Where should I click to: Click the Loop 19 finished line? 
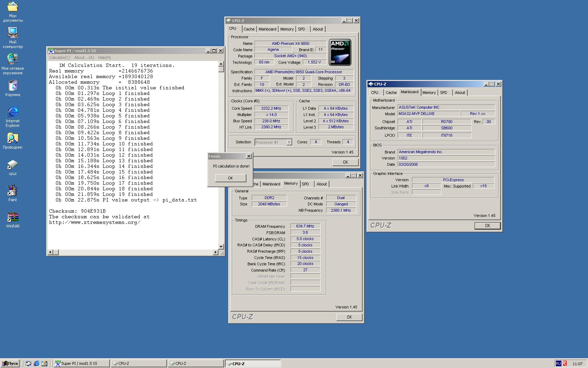click(x=104, y=195)
